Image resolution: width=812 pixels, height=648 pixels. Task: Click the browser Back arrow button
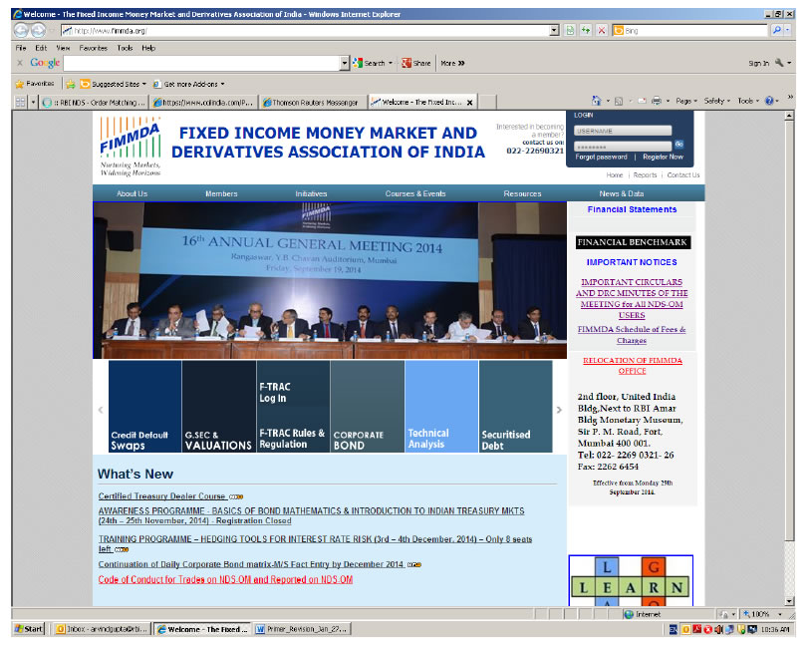pos(21,31)
